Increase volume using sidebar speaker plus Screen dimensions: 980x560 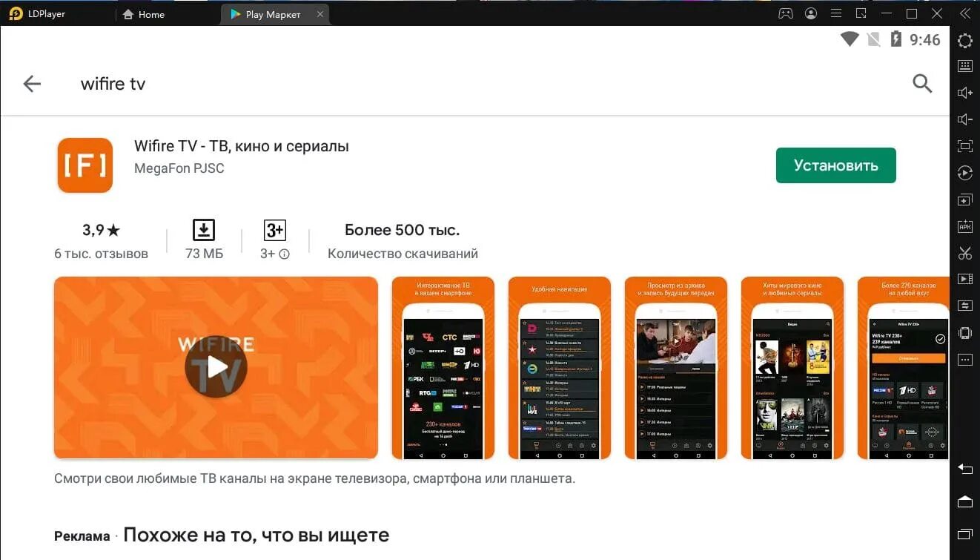(964, 93)
